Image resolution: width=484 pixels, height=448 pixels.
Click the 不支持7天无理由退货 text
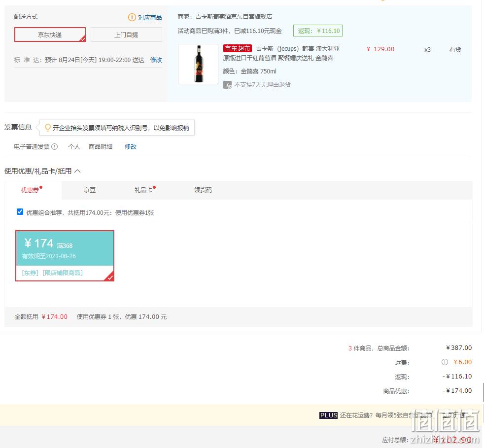pyautogui.click(x=262, y=85)
